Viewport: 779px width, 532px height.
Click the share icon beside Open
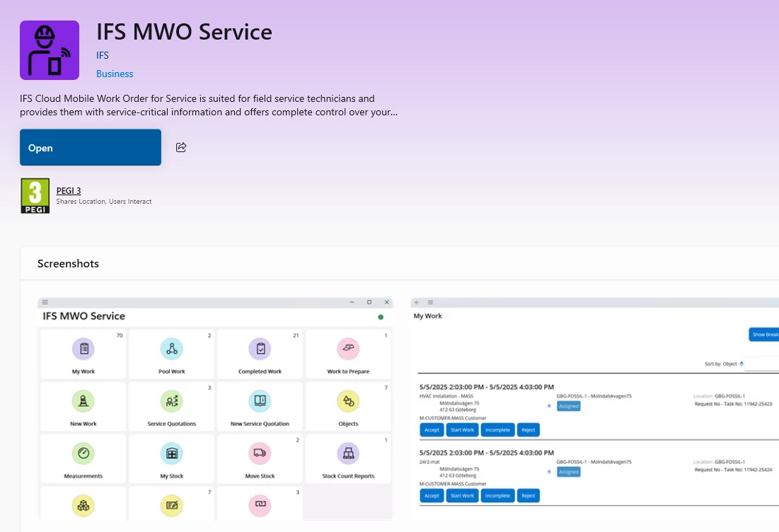tap(181, 147)
